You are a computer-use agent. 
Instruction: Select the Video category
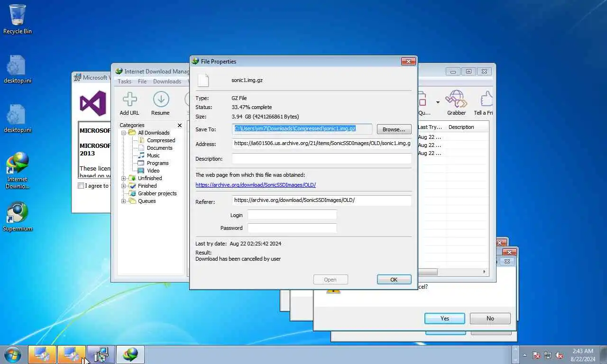(x=148, y=171)
